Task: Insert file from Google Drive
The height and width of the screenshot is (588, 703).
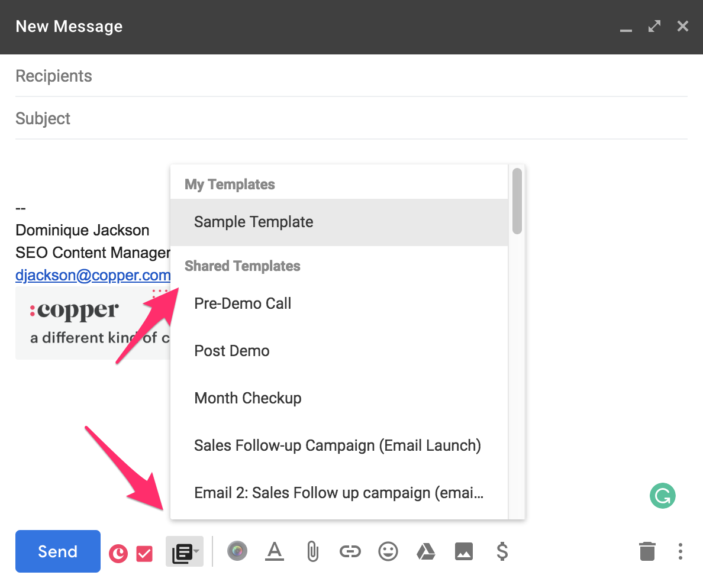Action: coord(426,551)
